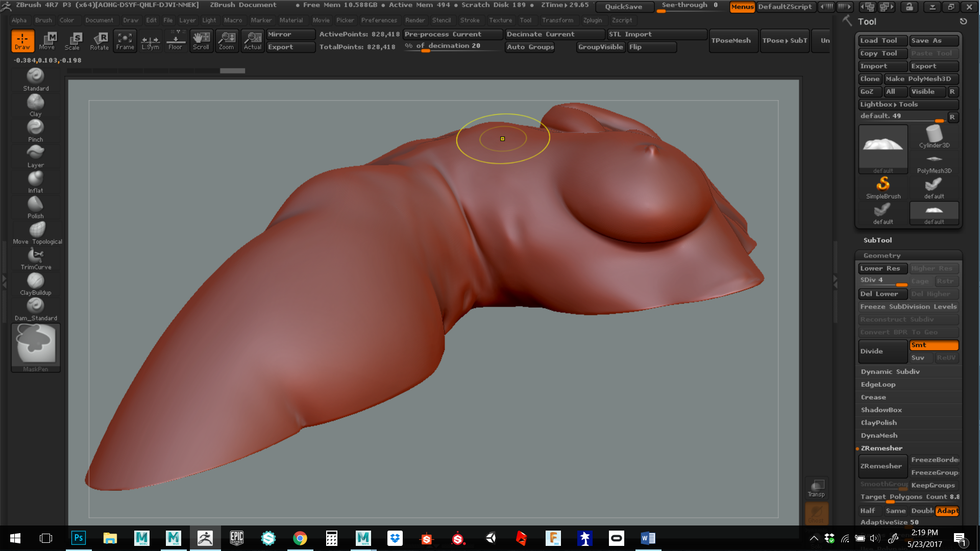This screenshot has height=551, width=980.
Task: Toggle KeepGroups option
Action: pyautogui.click(x=934, y=486)
